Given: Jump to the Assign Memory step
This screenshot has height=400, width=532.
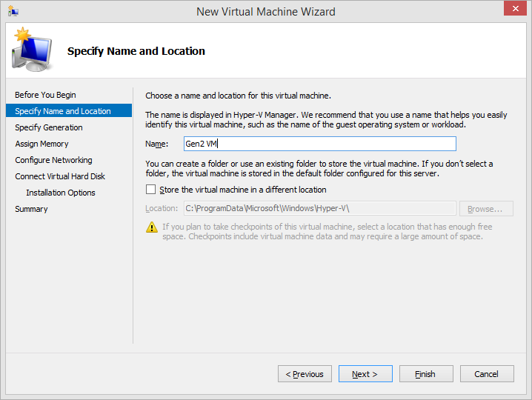Looking at the screenshot, I should 41,144.
